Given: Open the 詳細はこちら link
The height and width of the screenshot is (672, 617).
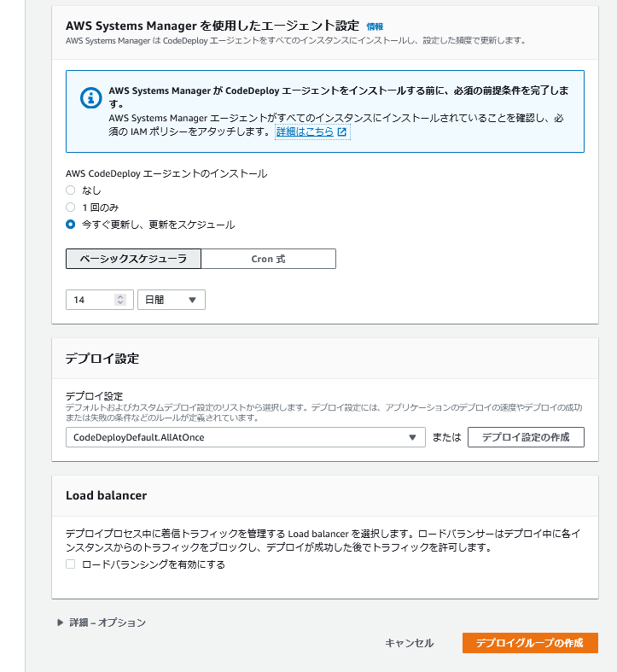Looking at the screenshot, I should point(305,132).
